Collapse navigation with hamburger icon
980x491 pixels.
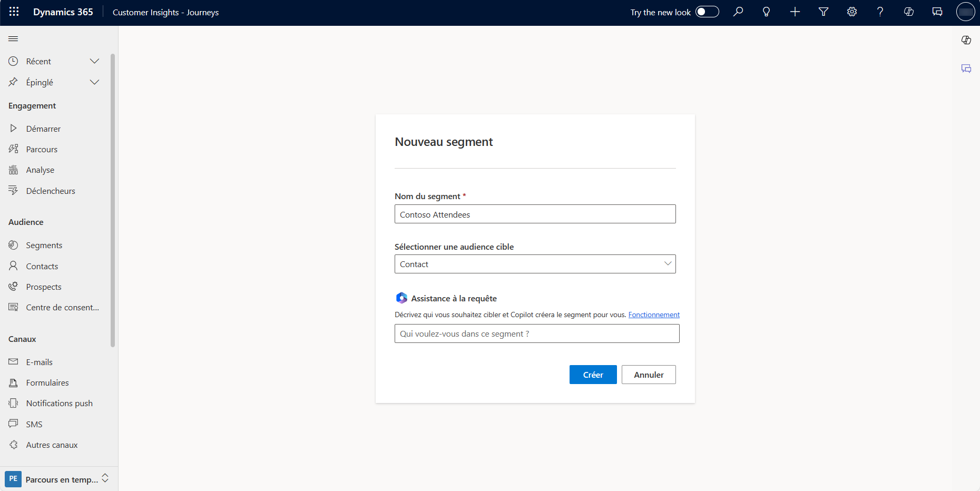pyautogui.click(x=13, y=38)
